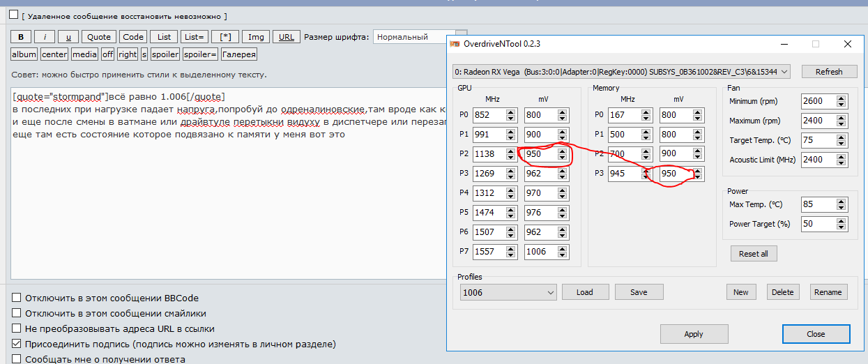Viewport: 868px width, 364px height.
Task: Click the Галерея button
Action: tap(239, 54)
